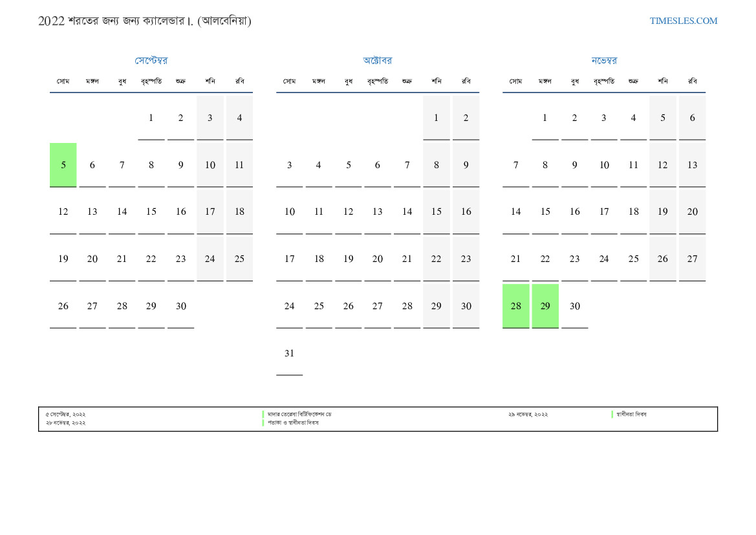Click legend date ৫ সেপ্টেম্বর, ২০২২
756x535 pixels.
(x=65, y=414)
